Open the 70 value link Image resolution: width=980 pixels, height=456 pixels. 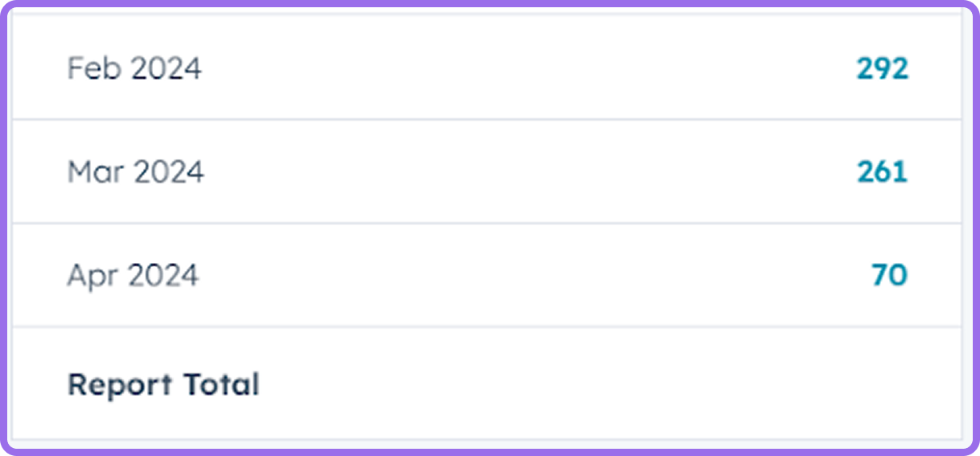click(889, 275)
